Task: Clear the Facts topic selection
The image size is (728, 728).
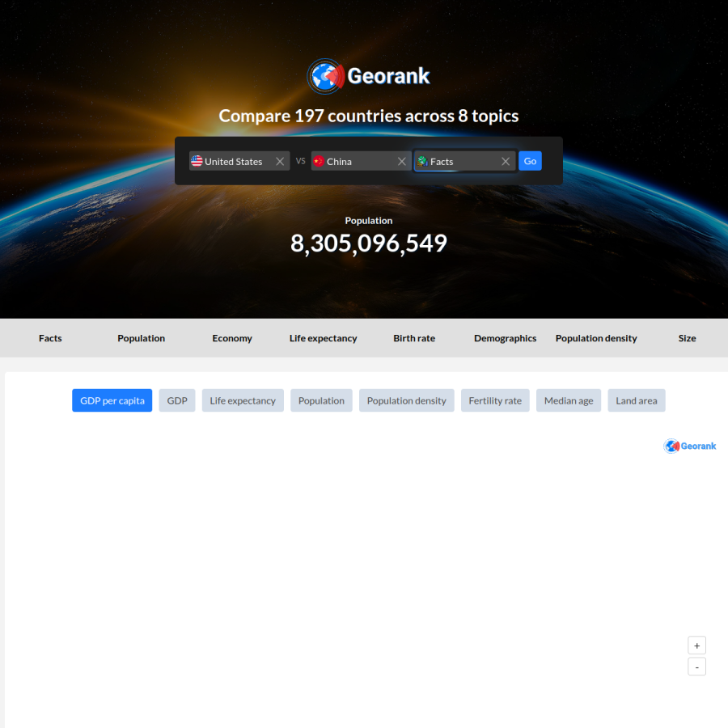Action: (505, 161)
